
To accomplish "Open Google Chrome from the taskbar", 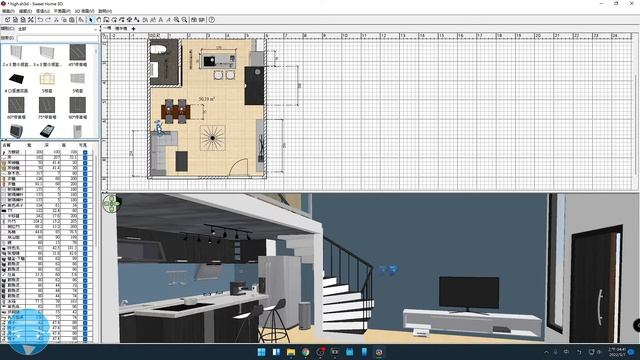I will click(x=305, y=352).
